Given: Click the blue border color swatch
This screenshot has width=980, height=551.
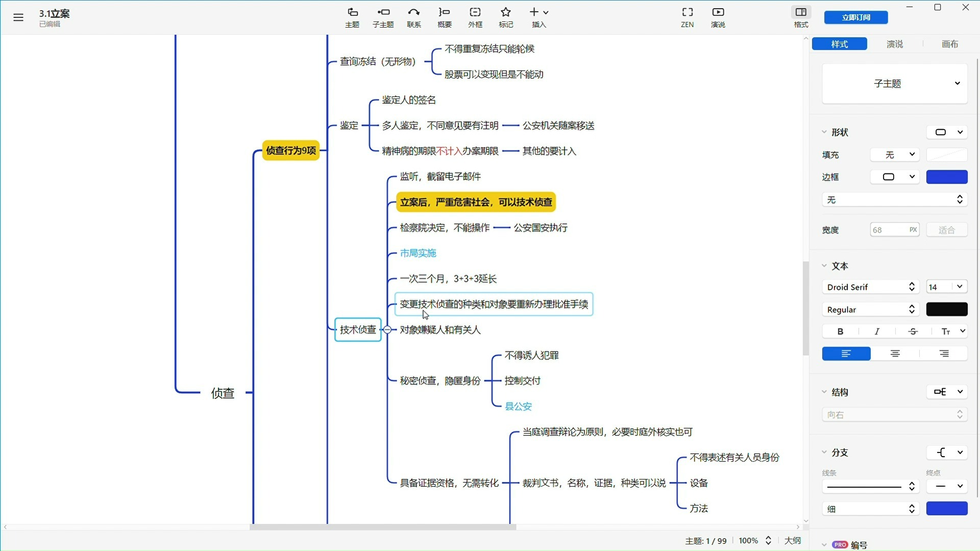Looking at the screenshot, I should (947, 177).
